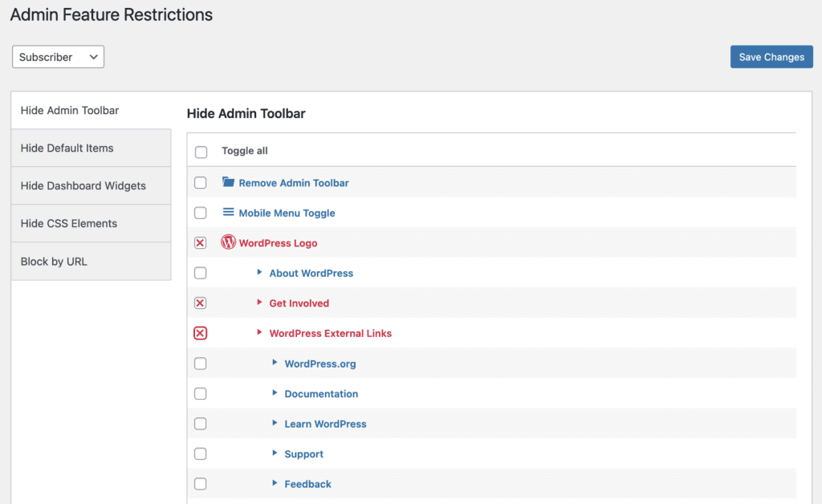This screenshot has width=822, height=504.
Task: Click the red arrow icon beside Get Involved
Action: point(260,303)
